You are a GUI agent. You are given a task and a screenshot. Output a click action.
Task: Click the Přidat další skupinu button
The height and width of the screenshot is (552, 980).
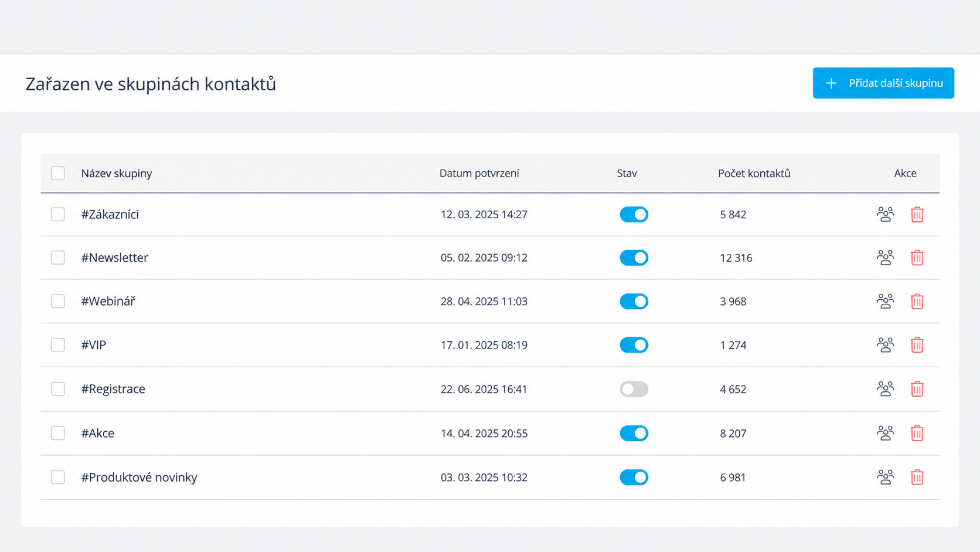[x=883, y=83]
